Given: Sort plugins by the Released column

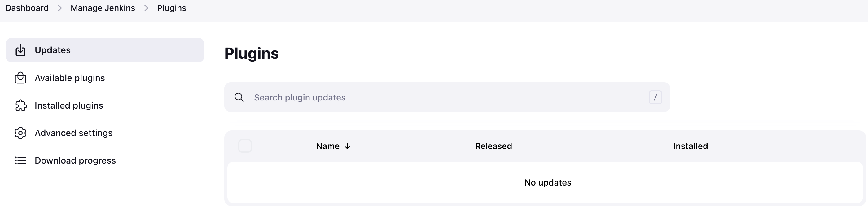Looking at the screenshot, I should pyautogui.click(x=493, y=146).
